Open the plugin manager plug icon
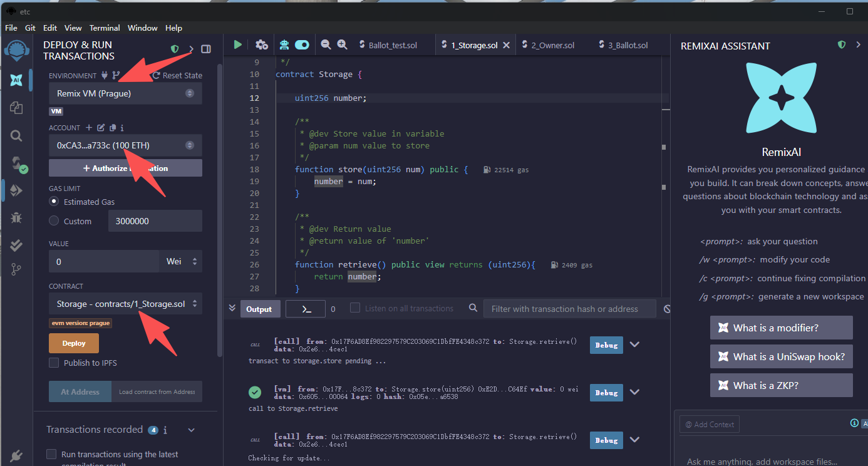The width and height of the screenshot is (868, 466). pos(16,455)
